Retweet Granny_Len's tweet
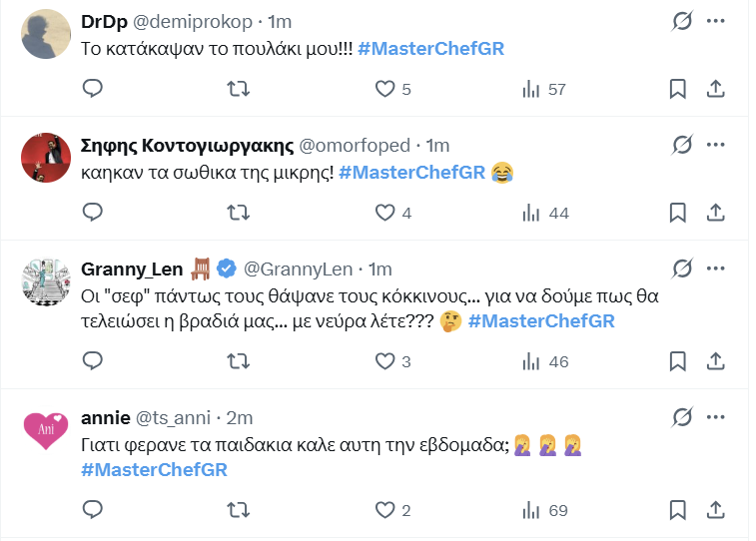Image resolution: width=756 pixels, height=541 pixels. click(239, 361)
